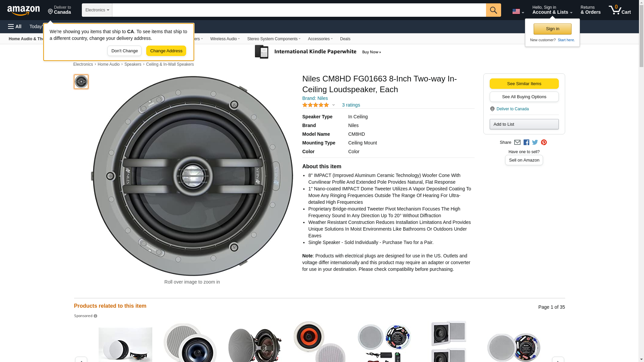Select the speaker product thumbnail

tap(81, 82)
